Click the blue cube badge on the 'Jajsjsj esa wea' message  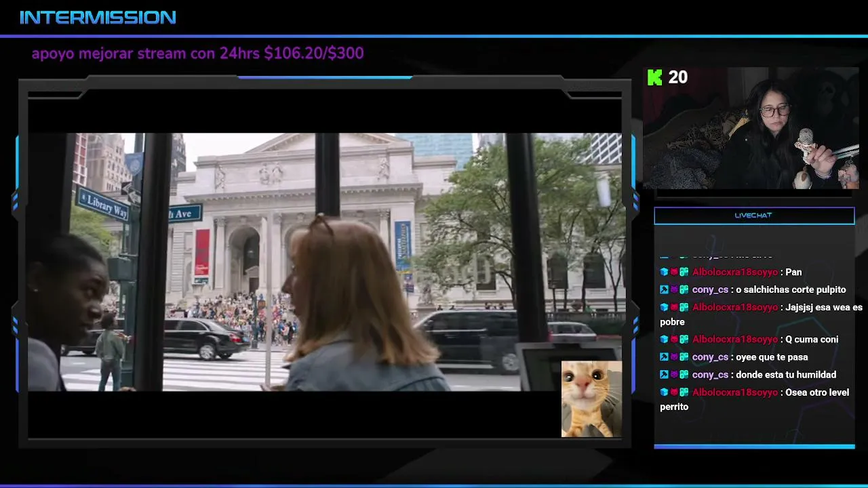point(664,307)
